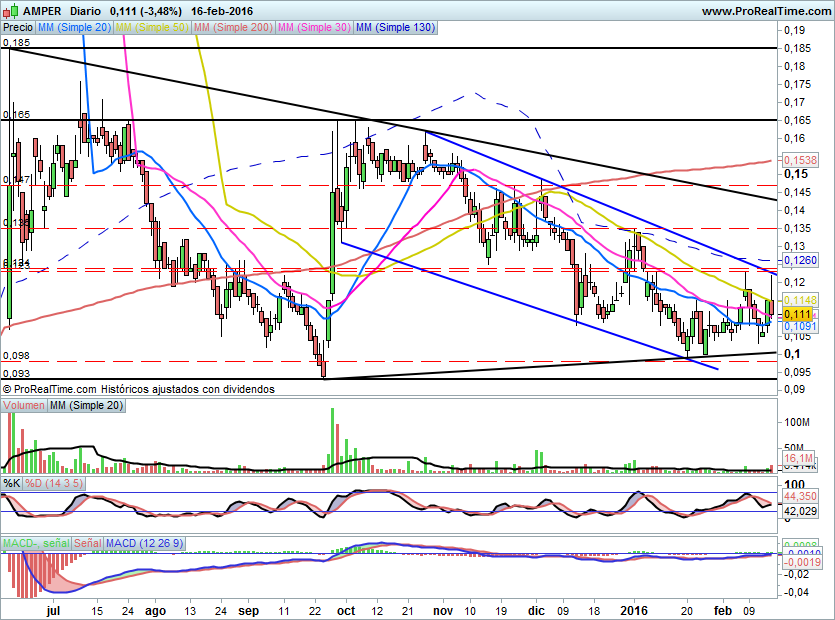The width and height of the screenshot is (835, 620).
Task: Click the Diario timeframe text in title
Action: pos(86,10)
